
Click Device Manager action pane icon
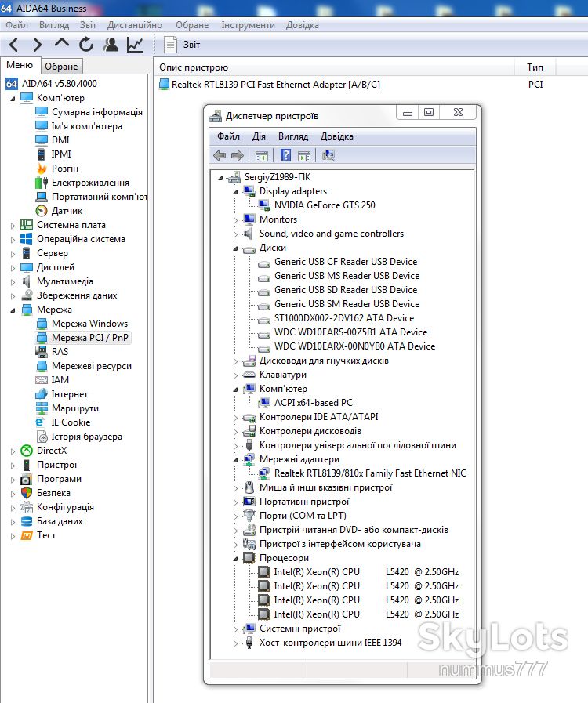304,156
